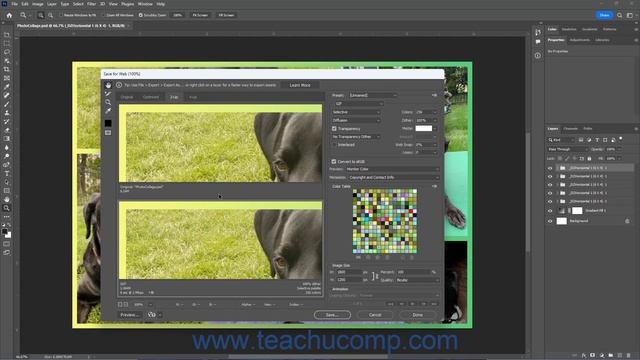Click the Share button

(x=604, y=15)
